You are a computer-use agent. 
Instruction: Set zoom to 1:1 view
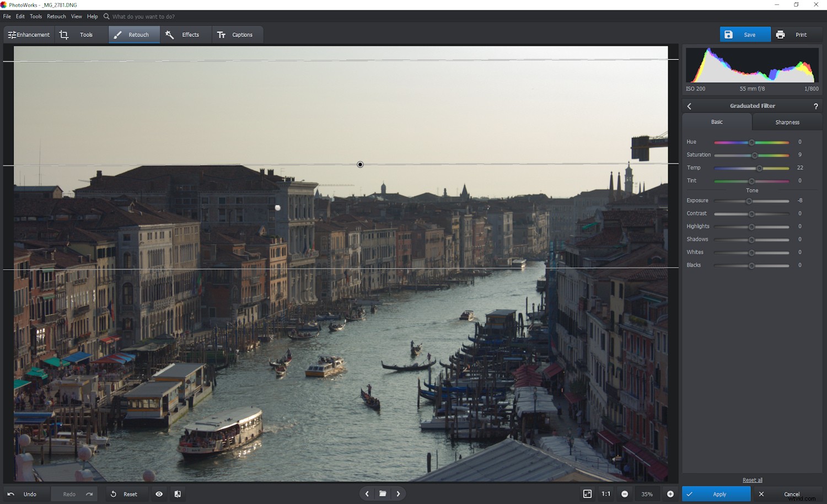pos(605,494)
